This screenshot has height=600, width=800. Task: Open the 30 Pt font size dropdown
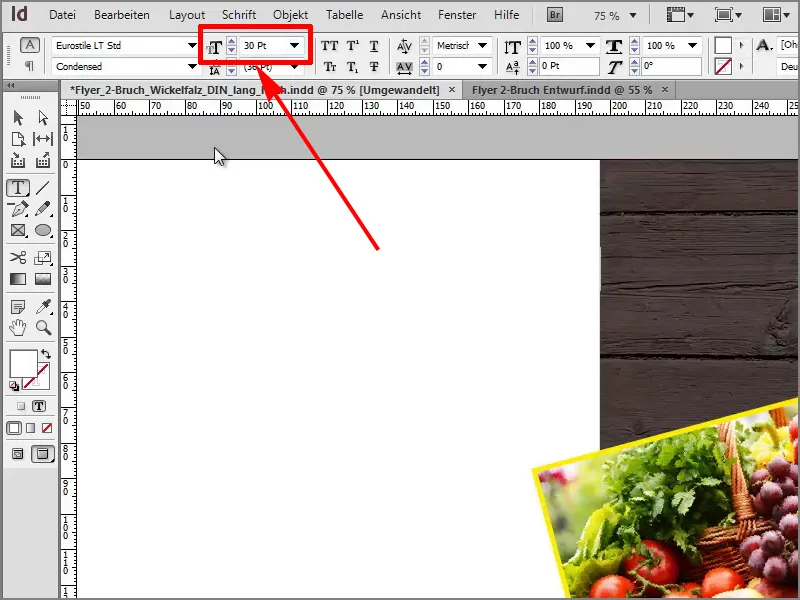click(294, 45)
